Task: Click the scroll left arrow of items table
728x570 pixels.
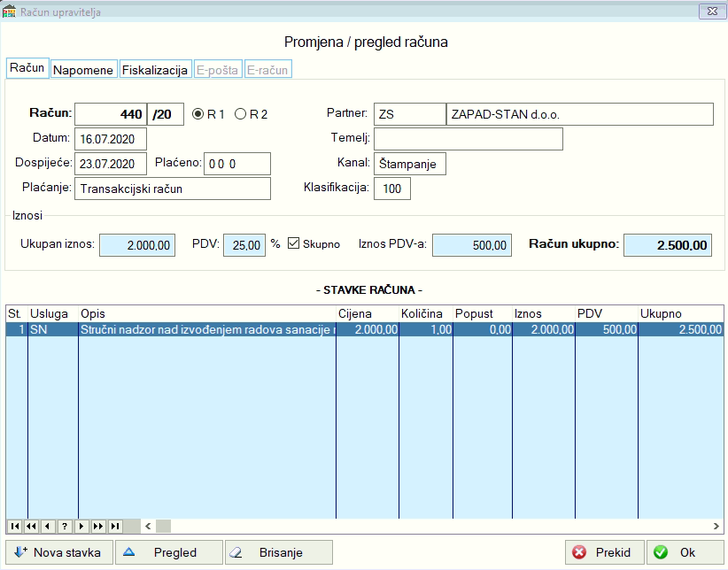Action: click(x=148, y=526)
